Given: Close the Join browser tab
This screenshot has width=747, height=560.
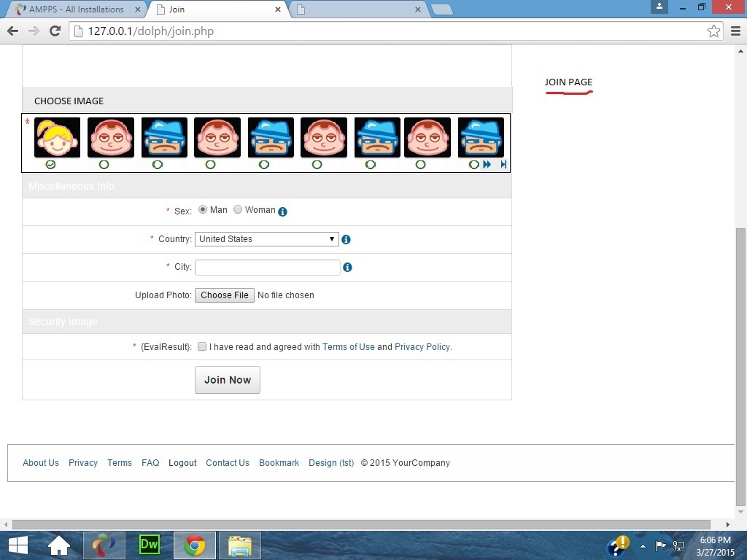Looking at the screenshot, I should tap(278, 9).
